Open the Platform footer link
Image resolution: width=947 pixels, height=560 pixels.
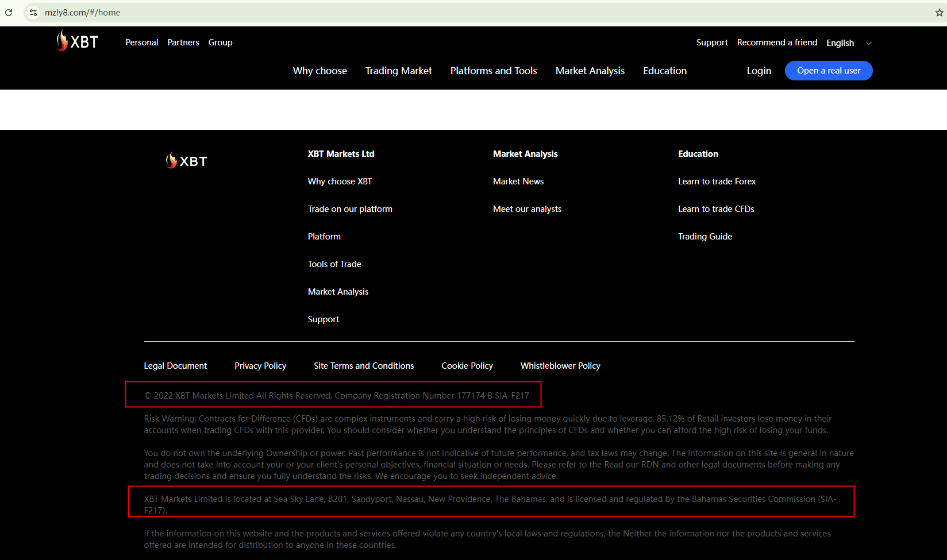pyautogui.click(x=324, y=237)
